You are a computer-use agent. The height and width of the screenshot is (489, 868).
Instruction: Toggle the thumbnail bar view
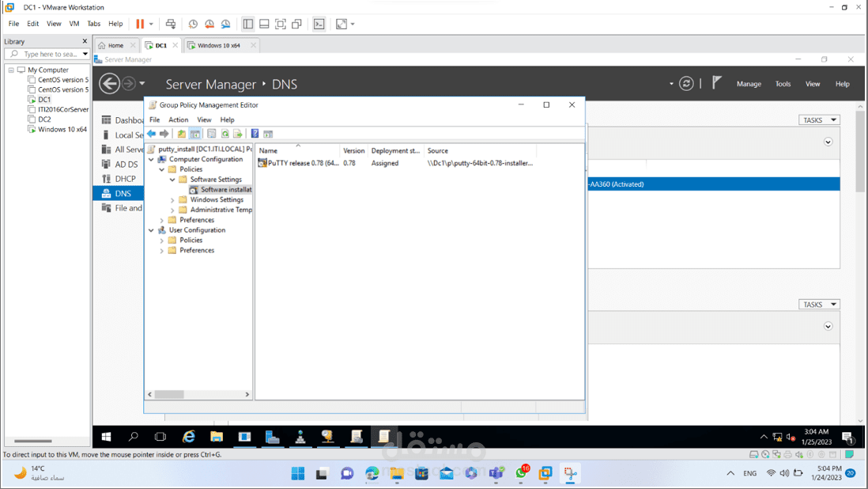point(264,24)
